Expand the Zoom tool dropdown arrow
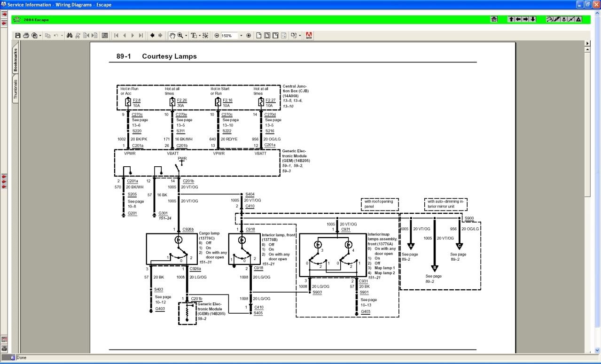The width and height of the screenshot is (601, 364). pos(186,35)
